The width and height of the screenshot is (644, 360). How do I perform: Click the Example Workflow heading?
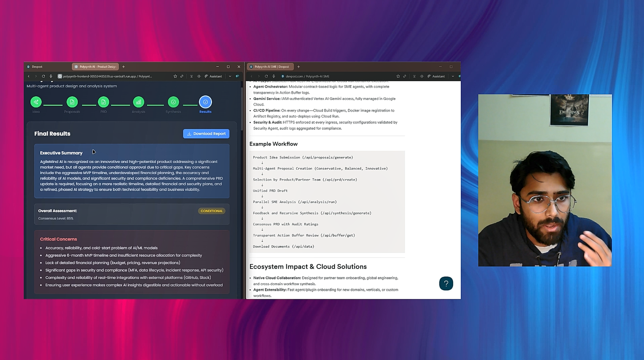coord(273,144)
